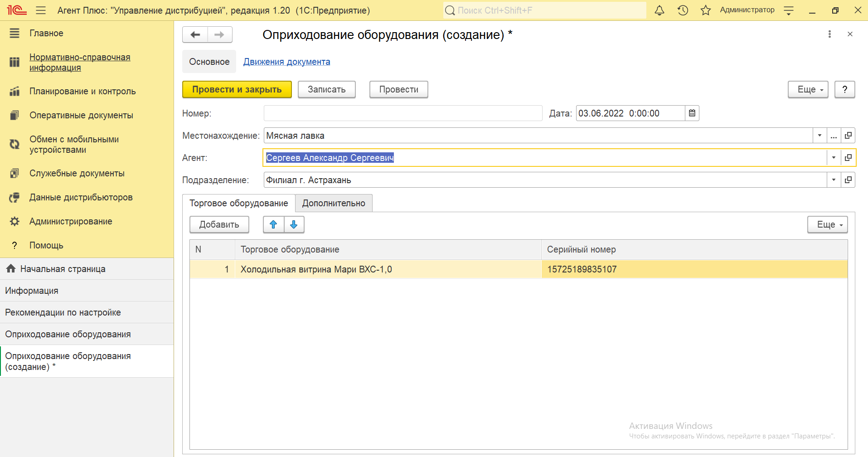Expand the Местонахождение dropdown arrow
This screenshot has width=868, height=457.
820,136
